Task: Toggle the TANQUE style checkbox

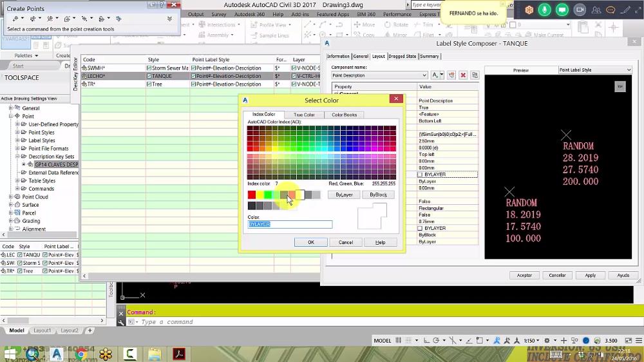Action: point(149,76)
